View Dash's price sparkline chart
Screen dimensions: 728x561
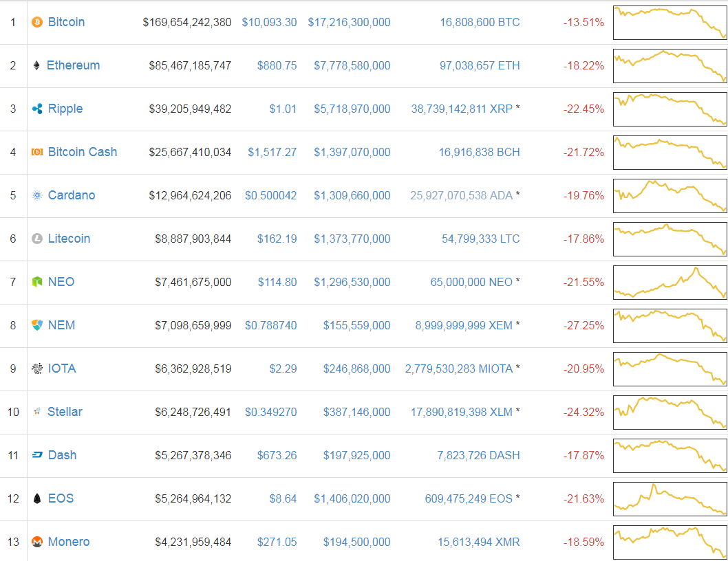pos(670,456)
